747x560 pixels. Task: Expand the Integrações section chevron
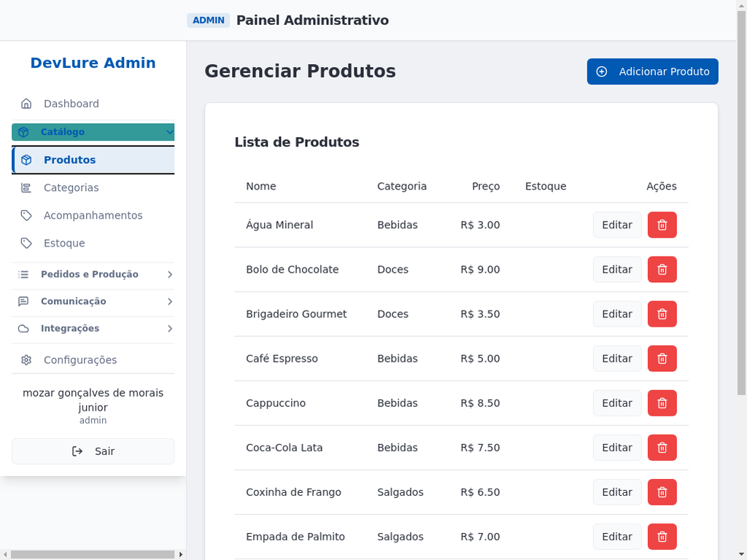click(169, 329)
